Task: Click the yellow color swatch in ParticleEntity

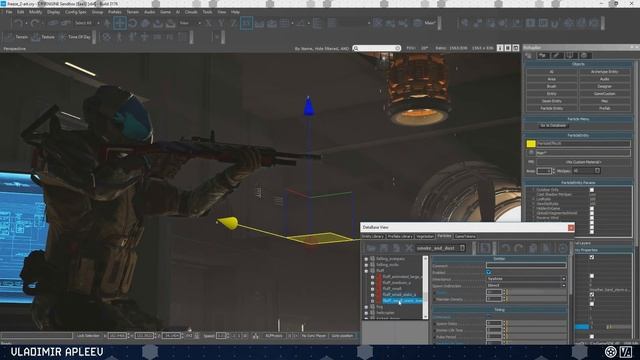Action: click(x=531, y=144)
